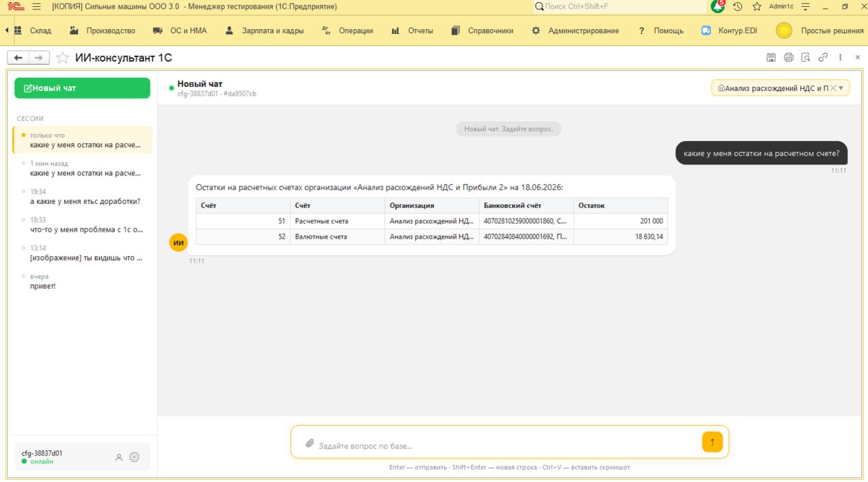Open print preview icon
The height and width of the screenshot is (482, 868).
(x=806, y=58)
